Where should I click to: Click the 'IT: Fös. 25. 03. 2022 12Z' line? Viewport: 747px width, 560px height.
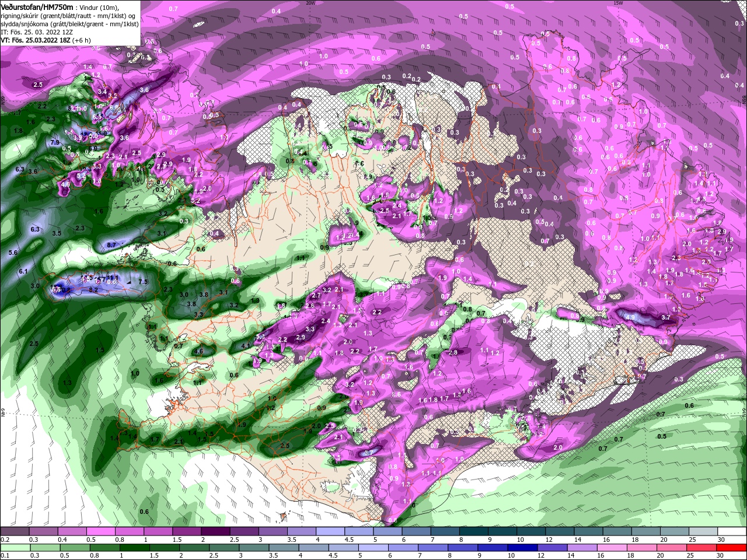[37, 33]
